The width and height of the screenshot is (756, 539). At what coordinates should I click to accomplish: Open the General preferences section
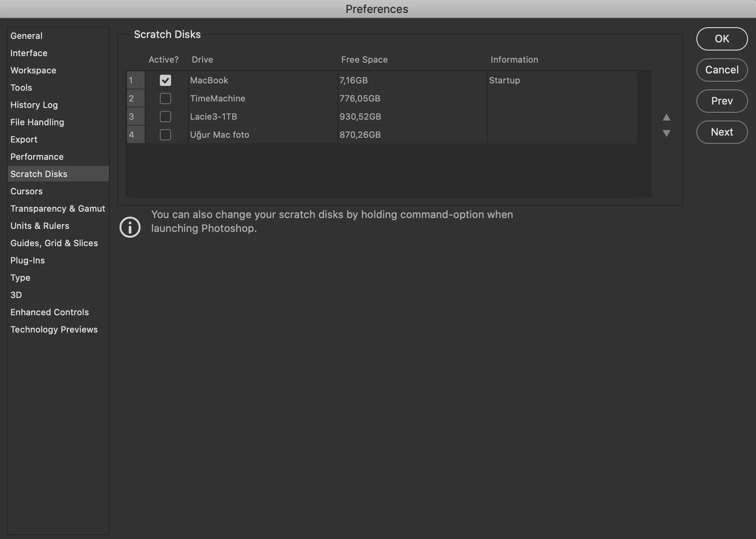click(26, 36)
